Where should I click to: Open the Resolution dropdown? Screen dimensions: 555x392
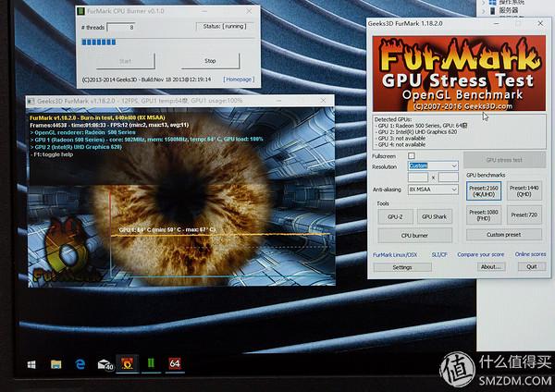coord(433,165)
